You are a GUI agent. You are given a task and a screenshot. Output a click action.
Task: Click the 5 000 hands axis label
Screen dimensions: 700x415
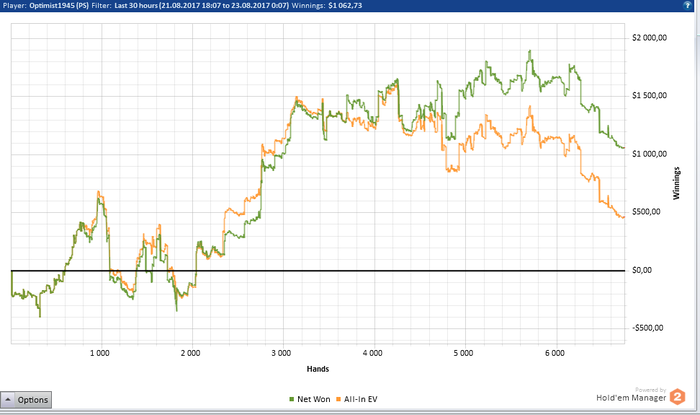tap(463, 353)
